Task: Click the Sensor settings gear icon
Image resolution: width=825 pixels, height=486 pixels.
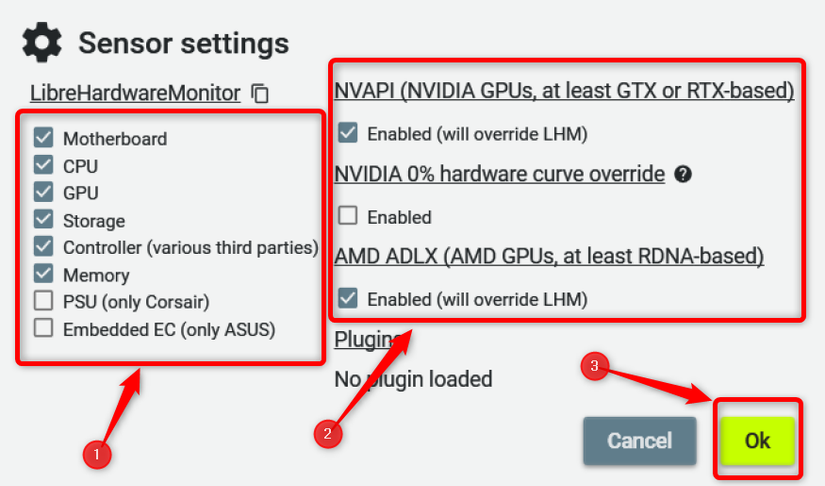Action: [42, 43]
